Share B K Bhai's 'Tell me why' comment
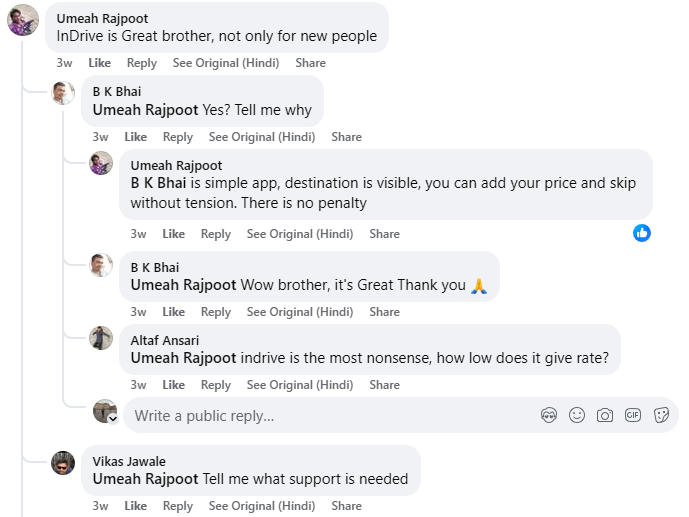Viewport: 689px width, 517px height. click(347, 137)
